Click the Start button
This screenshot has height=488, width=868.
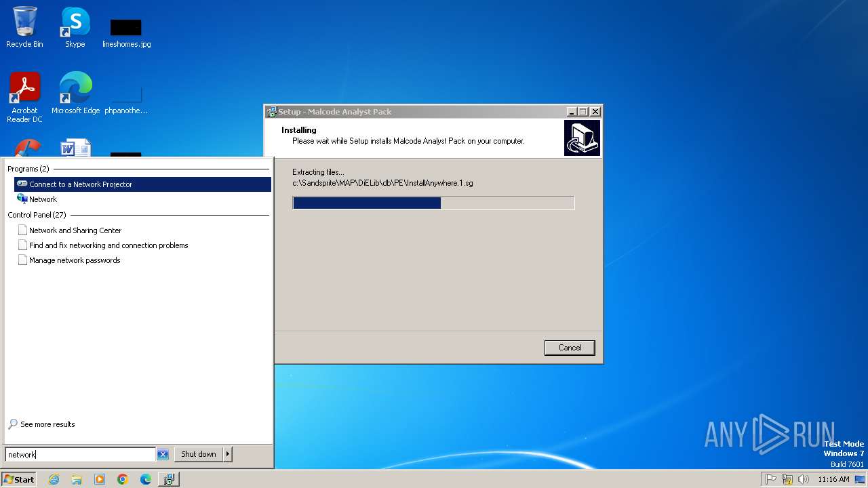[18, 479]
